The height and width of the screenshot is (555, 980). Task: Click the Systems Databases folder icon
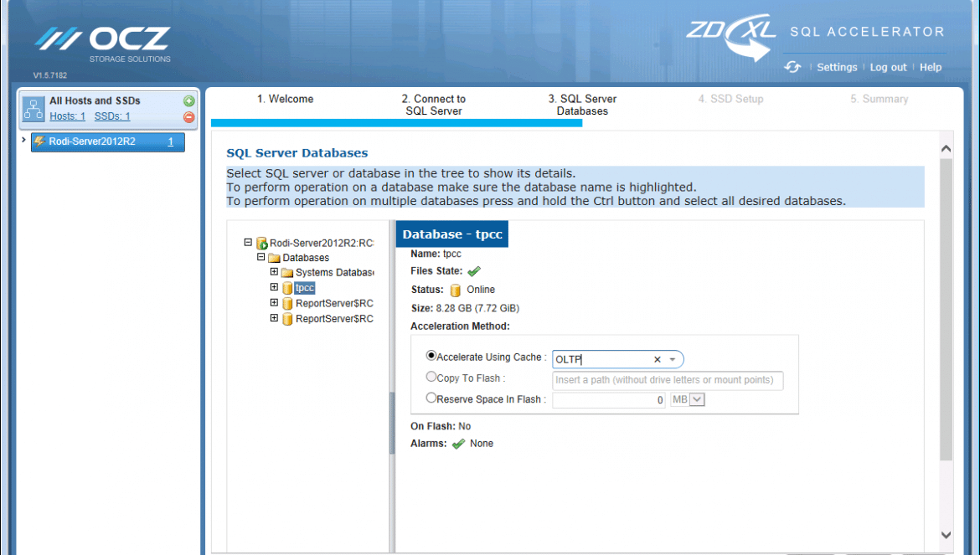tap(286, 273)
